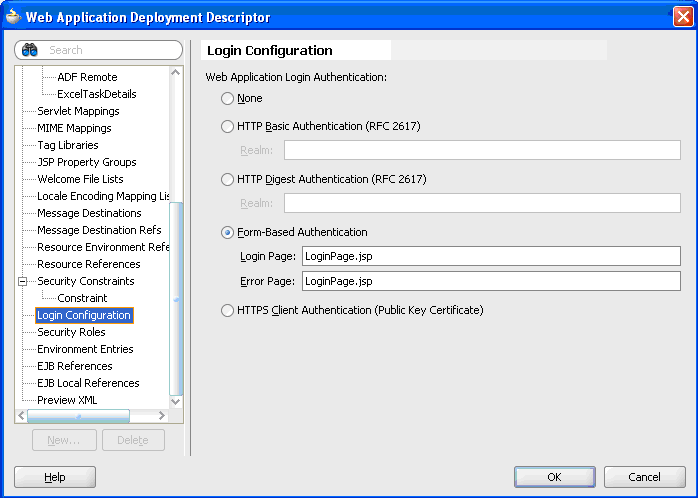Click the tree scroll down arrow
698x498 pixels.
[176, 402]
